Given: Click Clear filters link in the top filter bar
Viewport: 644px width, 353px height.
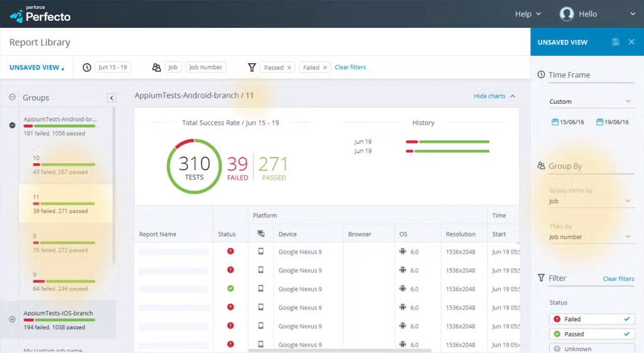Looking at the screenshot, I should (350, 67).
